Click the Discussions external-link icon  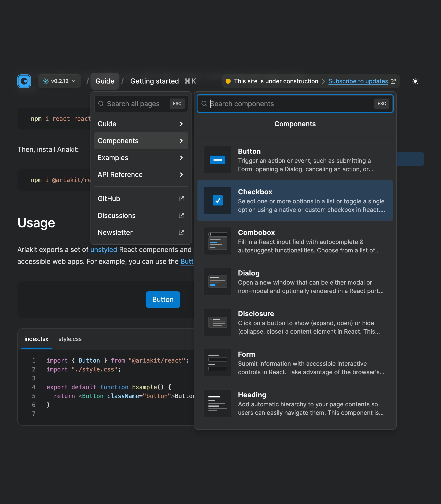181,216
